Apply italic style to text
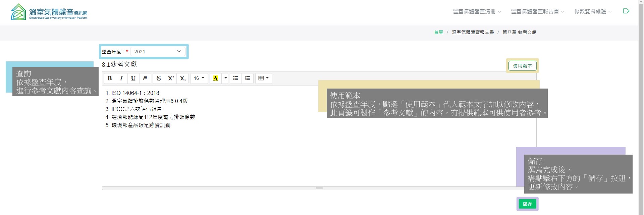The image size is (644, 215). click(x=121, y=78)
